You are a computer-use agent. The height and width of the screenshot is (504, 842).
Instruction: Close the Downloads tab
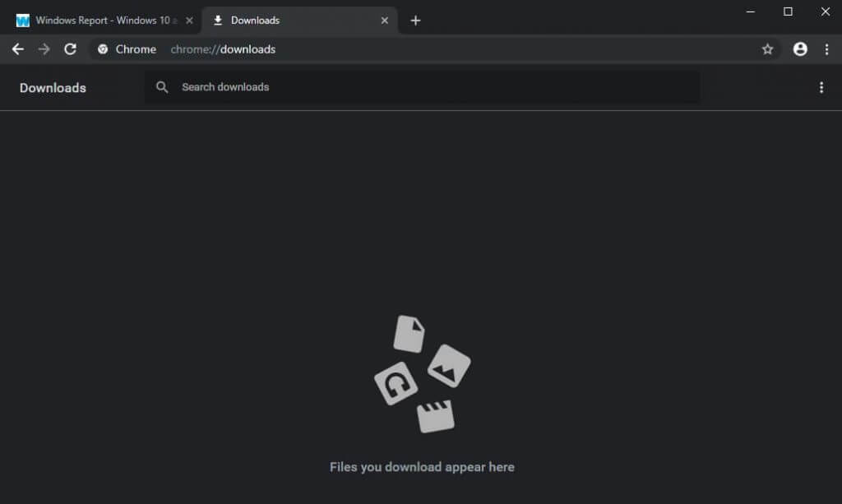coord(385,21)
